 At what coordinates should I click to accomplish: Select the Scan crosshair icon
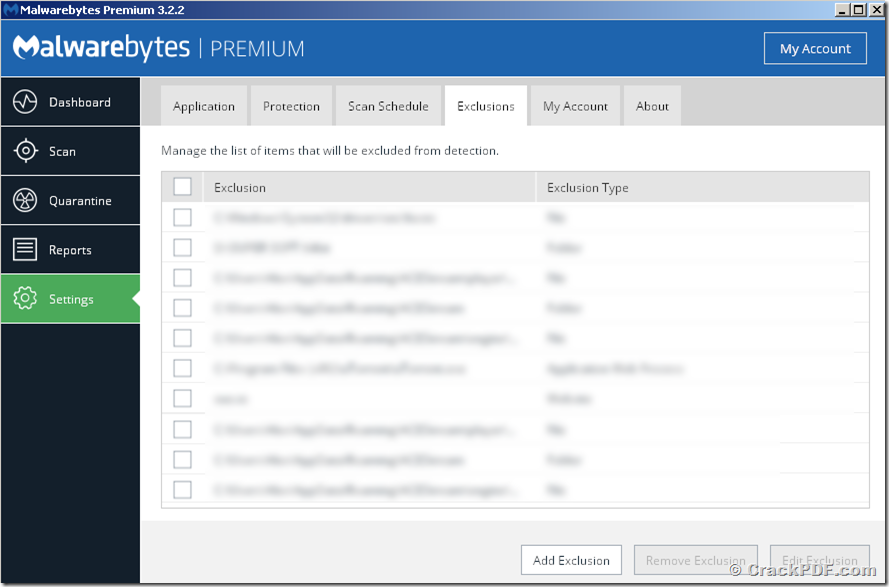[x=25, y=151]
